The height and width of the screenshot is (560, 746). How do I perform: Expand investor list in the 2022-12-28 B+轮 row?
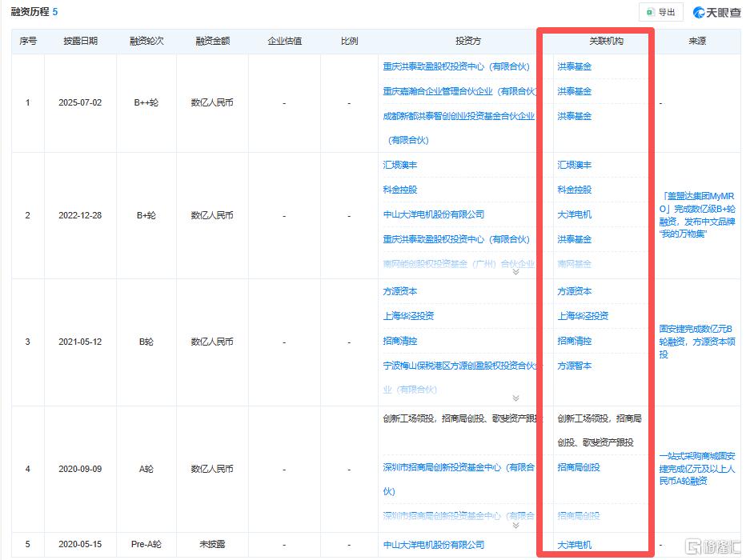(515, 272)
